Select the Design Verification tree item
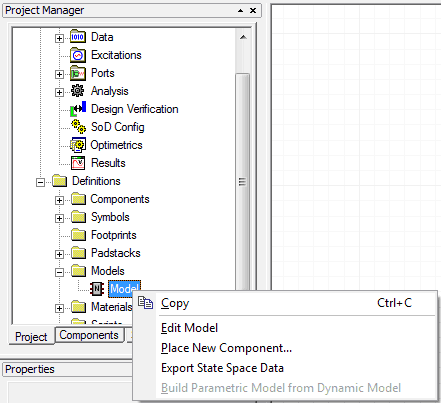This screenshot has height=403, width=441. pyautogui.click(x=135, y=109)
